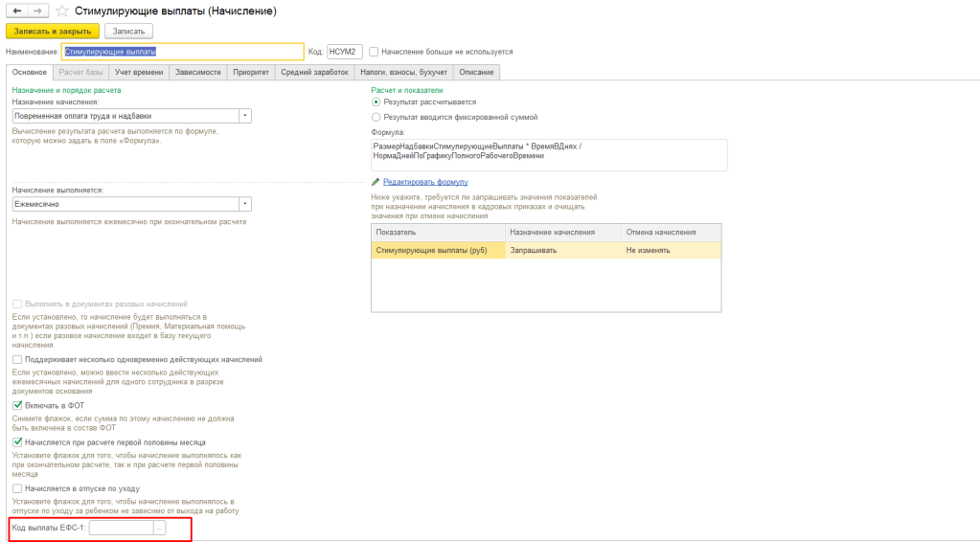Open the 'Начисление выполняется' dropdown list
This screenshot has width=980, height=542.
(244, 204)
